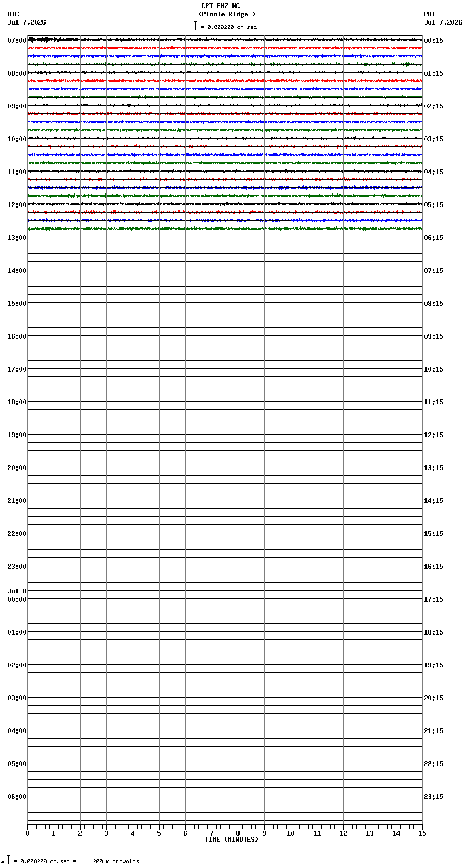Click the 'Jul 7,2026' date under UTC

[27, 22]
